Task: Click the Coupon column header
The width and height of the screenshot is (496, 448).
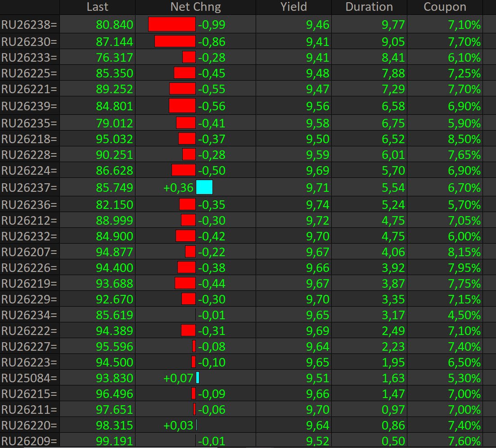Action: (x=445, y=7)
